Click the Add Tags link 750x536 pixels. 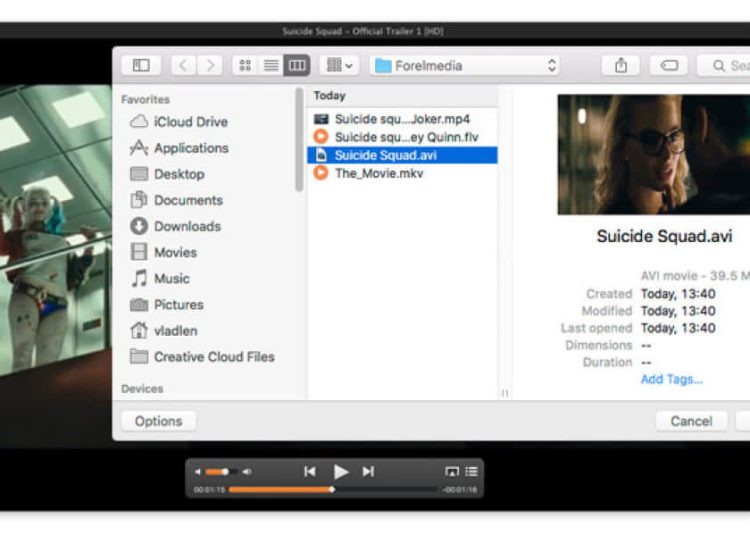pos(671,379)
